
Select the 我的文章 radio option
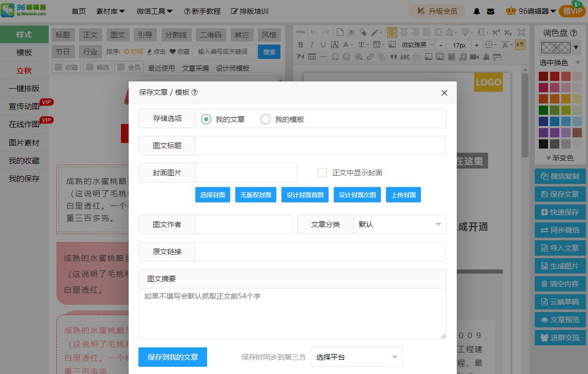(207, 118)
